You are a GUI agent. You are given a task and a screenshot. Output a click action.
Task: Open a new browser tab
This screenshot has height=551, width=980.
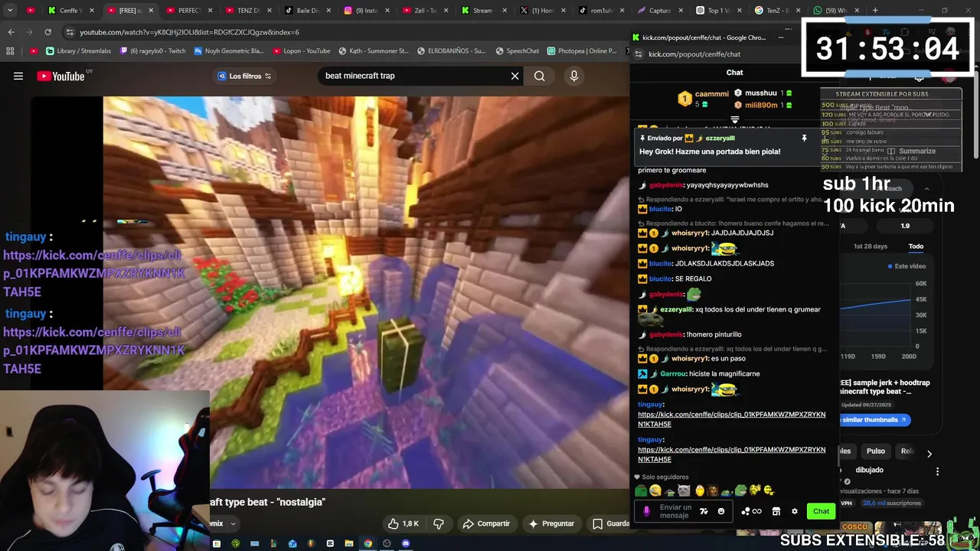[x=876, y=10]
